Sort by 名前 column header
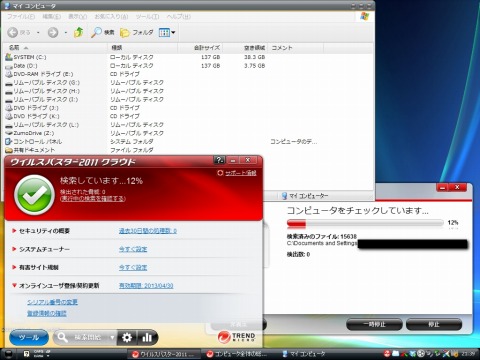This screenshot has width=480, height=360. tap(56, 48)
